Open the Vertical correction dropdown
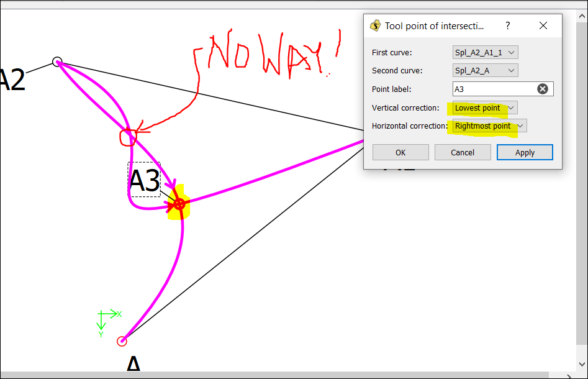588x379 pixels. (x=485, y=108)
